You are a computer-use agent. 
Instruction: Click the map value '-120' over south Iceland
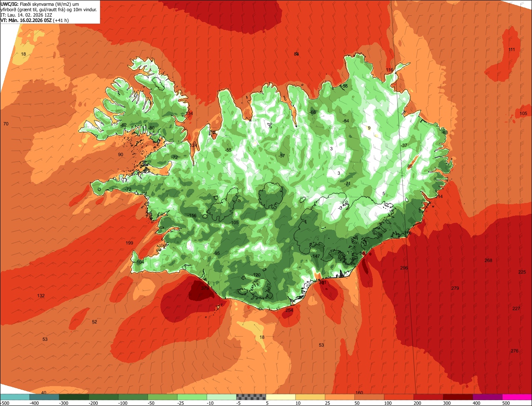(256, 275)
